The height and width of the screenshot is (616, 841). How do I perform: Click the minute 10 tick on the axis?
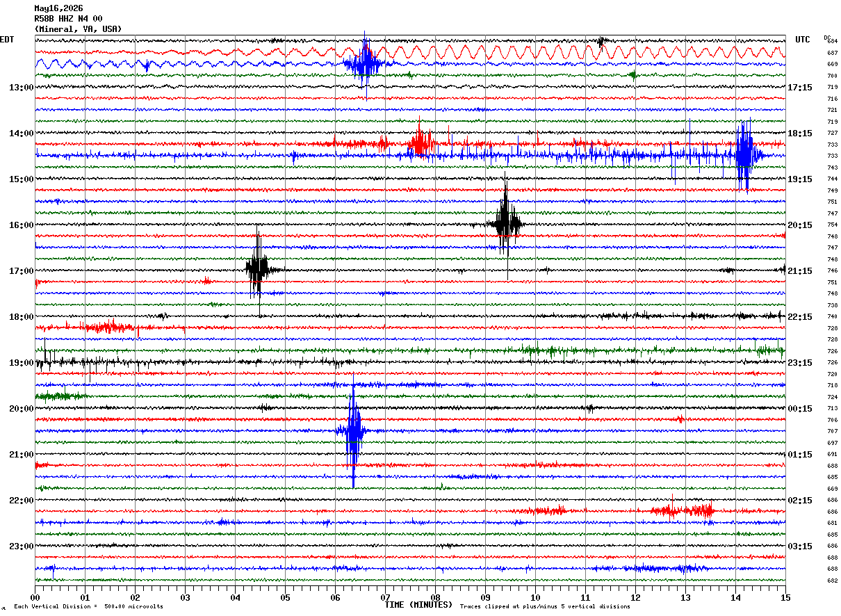tap(535, 597)
